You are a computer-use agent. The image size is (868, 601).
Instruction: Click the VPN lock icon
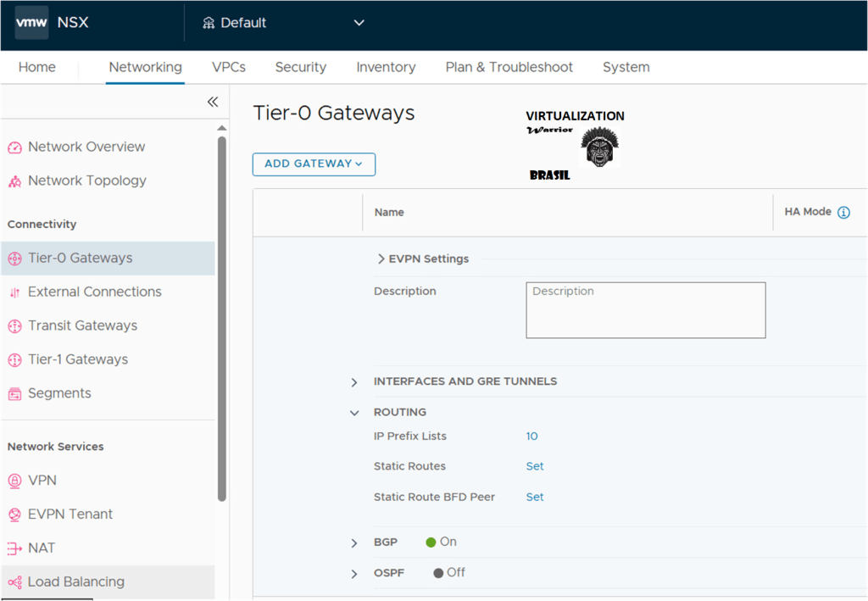click(x=14, y=481)
